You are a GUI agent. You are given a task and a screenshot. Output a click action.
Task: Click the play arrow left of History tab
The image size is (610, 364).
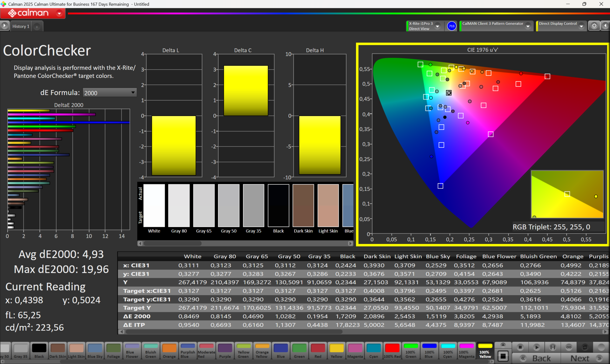coord(4,26)
